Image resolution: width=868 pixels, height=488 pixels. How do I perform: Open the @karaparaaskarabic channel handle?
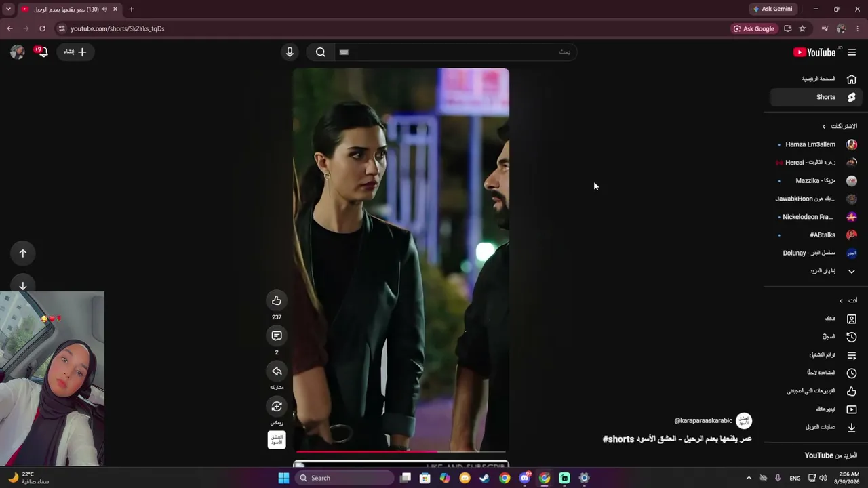coord(703,421)
